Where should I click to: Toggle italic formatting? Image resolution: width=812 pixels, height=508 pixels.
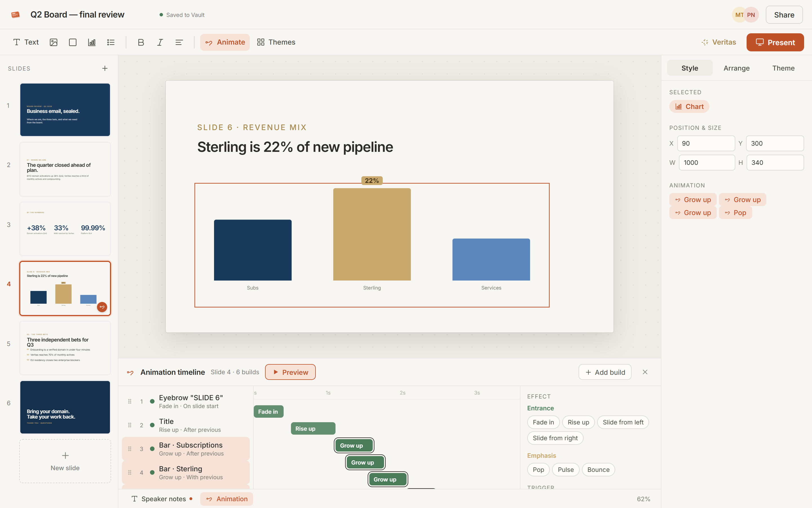pos(160,42)
